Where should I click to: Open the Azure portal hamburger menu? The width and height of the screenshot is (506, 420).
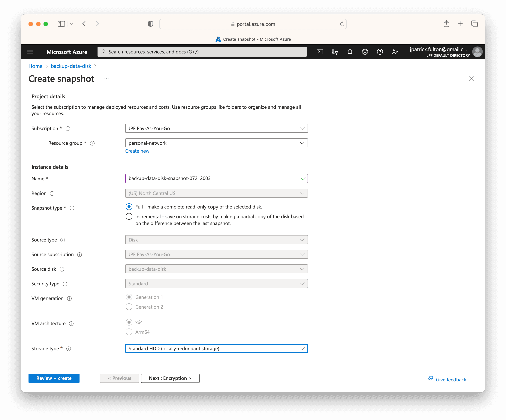30,52
